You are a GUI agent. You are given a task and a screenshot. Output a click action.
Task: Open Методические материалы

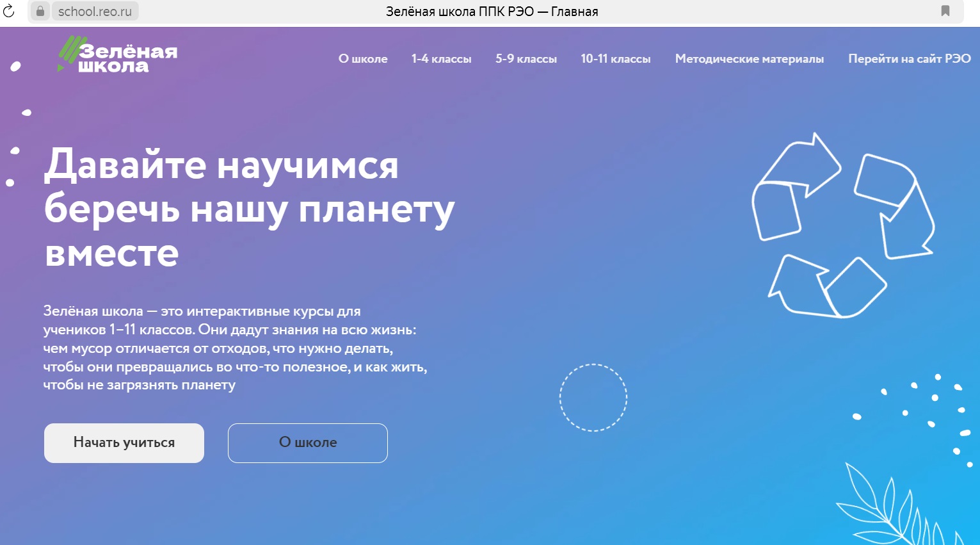click(750, 59)
